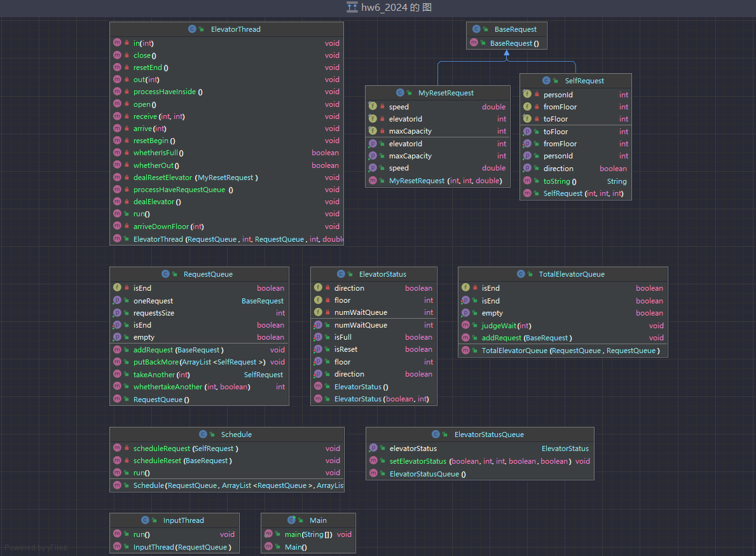Select the receive(int, int) method

point(226,116)
